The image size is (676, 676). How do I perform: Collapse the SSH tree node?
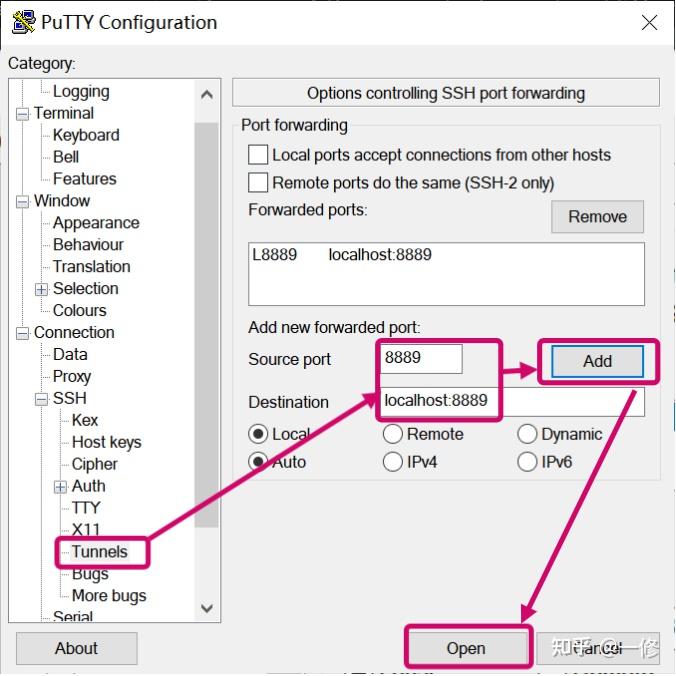click(x=42, y=399)
